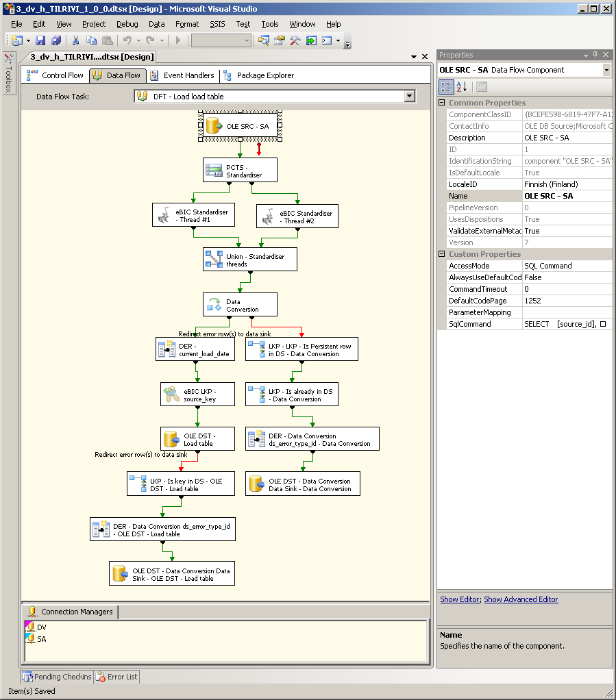This screenshot has height=700, width=616.
Task: Select the PCTS - Standardiser component
Action: tap(240, 170)
